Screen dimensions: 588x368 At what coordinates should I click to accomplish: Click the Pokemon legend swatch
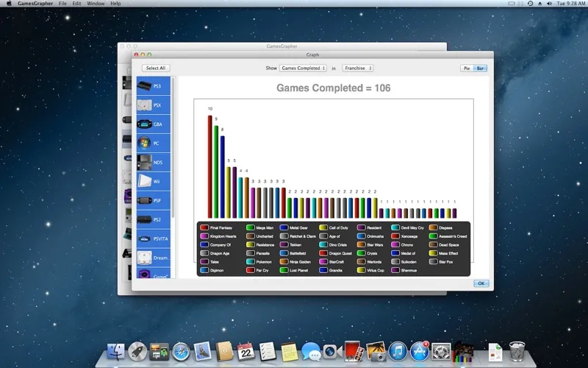click(x=251, y=262)
